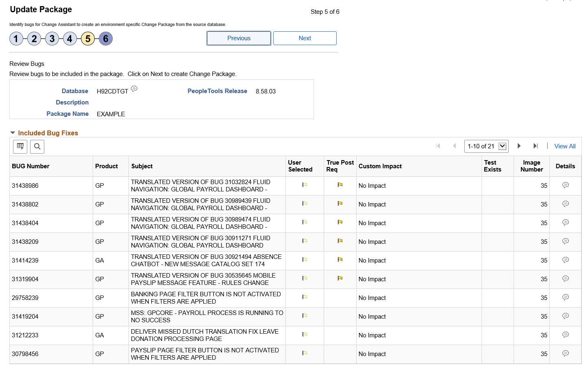Toggle User Selected flag for bug 29758239
The image size is (588, 367).
pyautogui.click(x=305, y=297)
